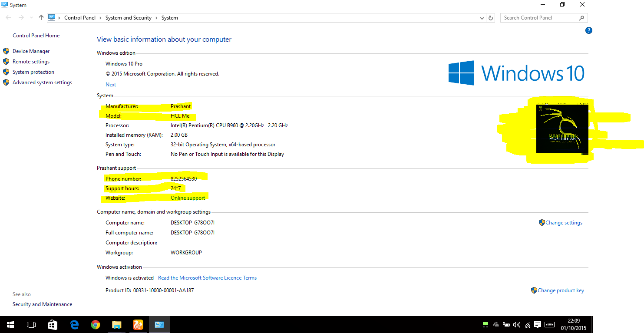The image size is (644, 333).
Task: Open the Online support website link
Action: (188, 198)
